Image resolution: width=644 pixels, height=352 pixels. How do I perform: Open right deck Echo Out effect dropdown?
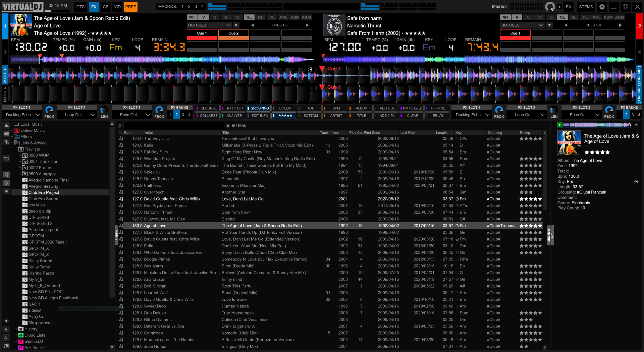click(582, 115)
